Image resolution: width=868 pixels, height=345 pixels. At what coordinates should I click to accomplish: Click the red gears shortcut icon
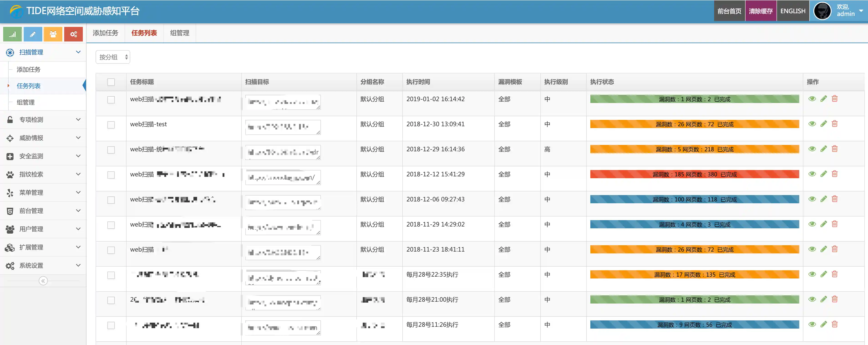coord(74,34)
